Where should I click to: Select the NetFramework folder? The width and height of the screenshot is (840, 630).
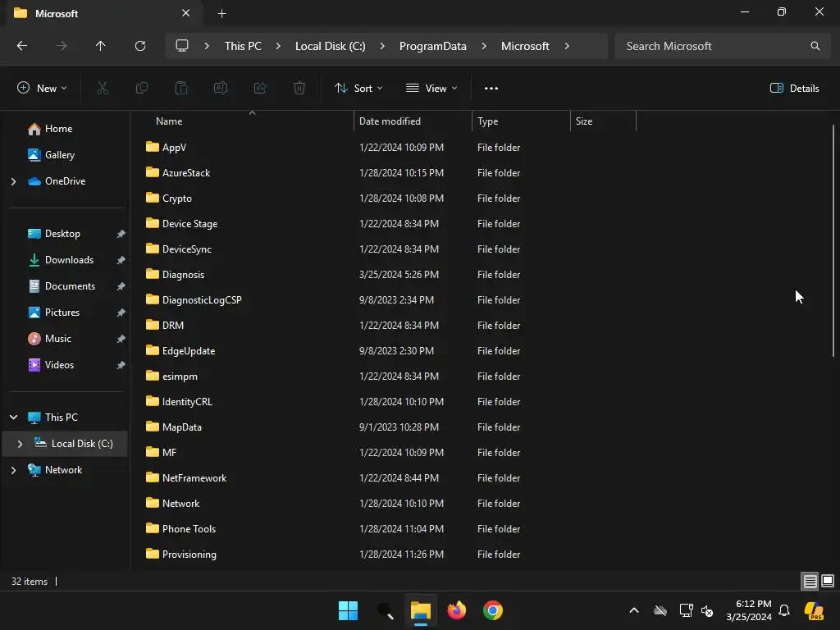[194, 478]
